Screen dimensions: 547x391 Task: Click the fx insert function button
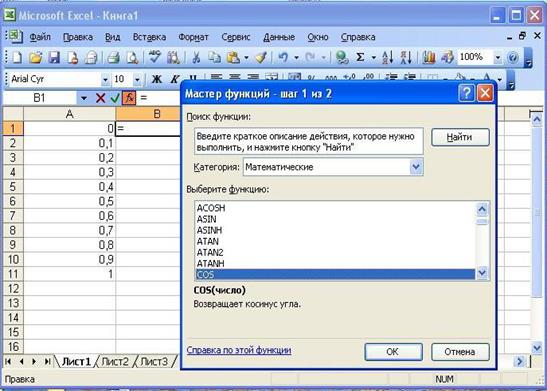129,98
